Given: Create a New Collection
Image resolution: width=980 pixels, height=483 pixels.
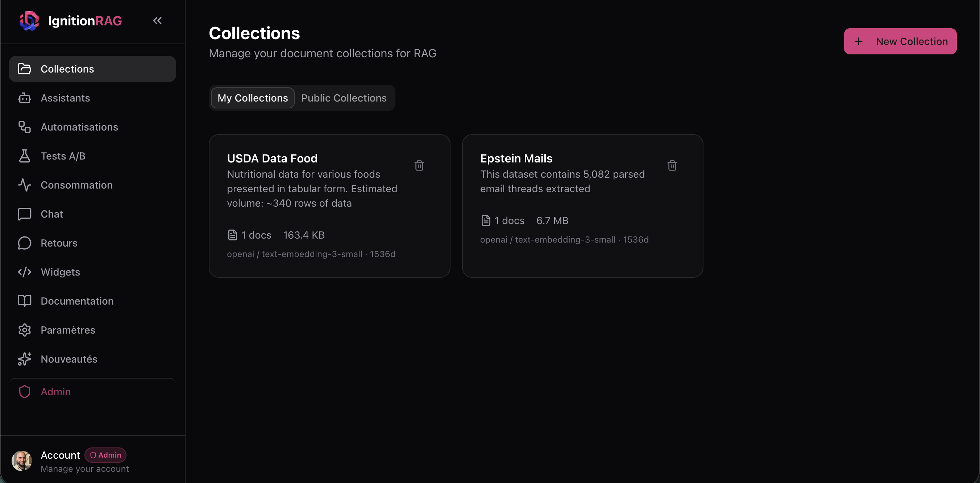Looking at the screenshot, I should click(x=900, y=41).
